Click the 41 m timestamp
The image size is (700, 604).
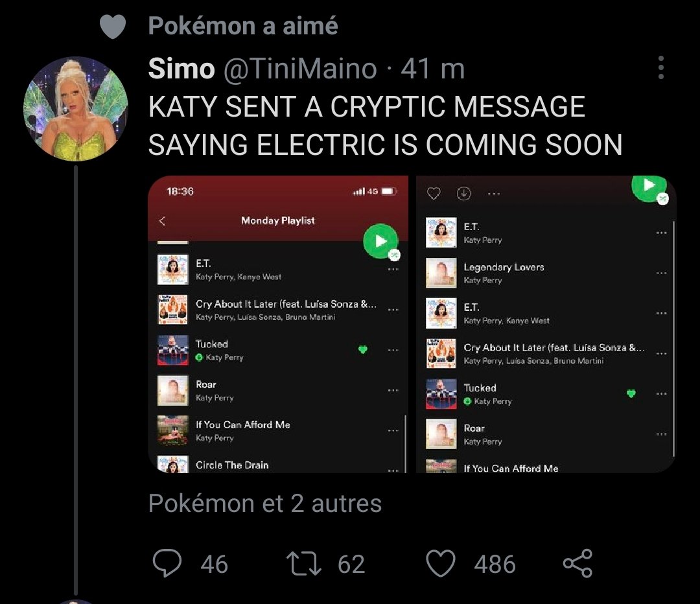click(x=432, y=69)
